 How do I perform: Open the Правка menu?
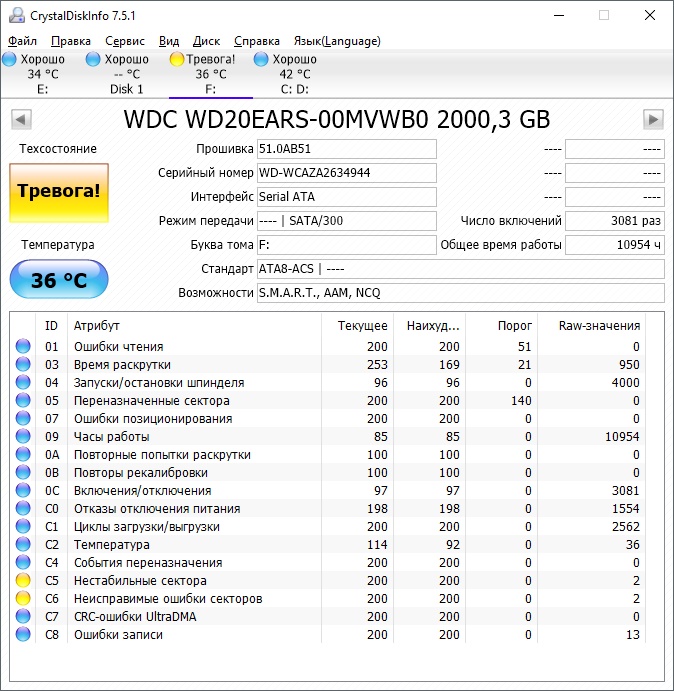click(71, 41)
